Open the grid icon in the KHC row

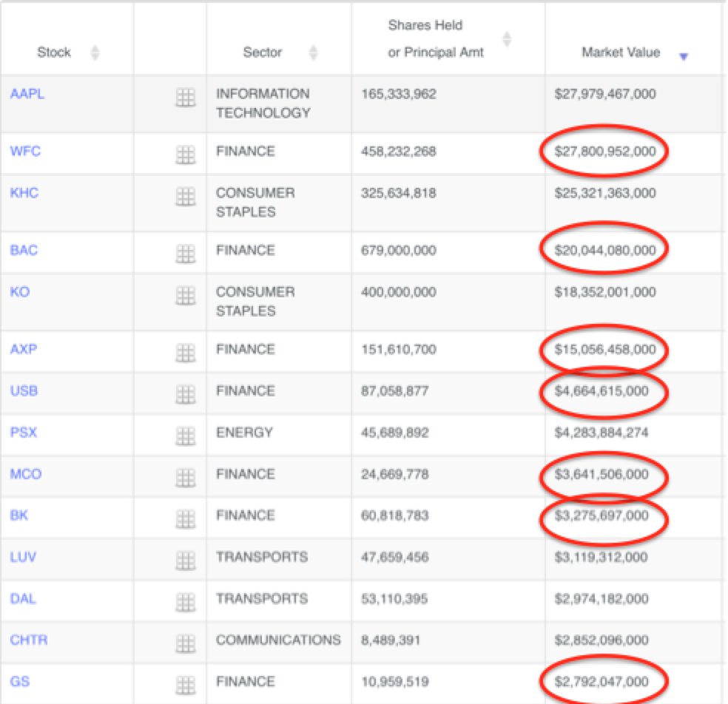coord(186,196)
